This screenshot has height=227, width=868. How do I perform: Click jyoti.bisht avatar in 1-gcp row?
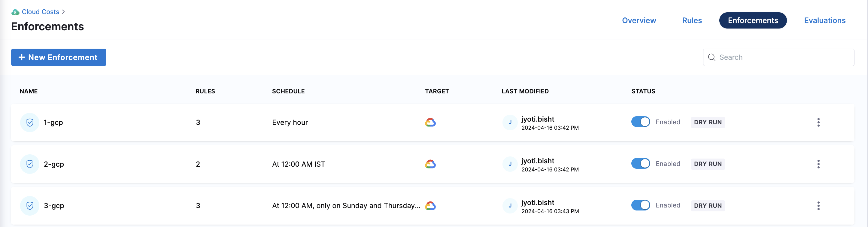click(510, 122)
